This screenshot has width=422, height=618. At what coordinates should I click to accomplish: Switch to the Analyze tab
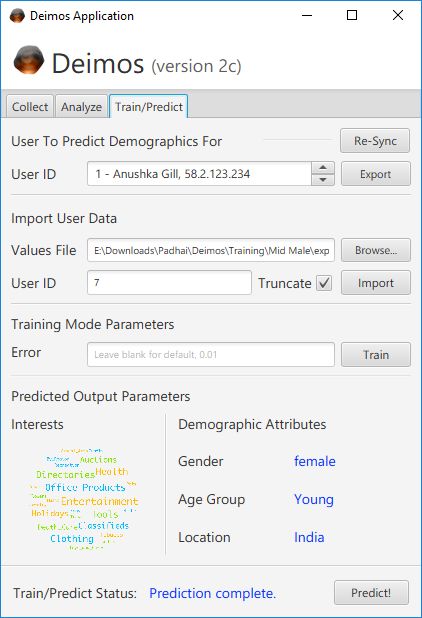[81, 107]
